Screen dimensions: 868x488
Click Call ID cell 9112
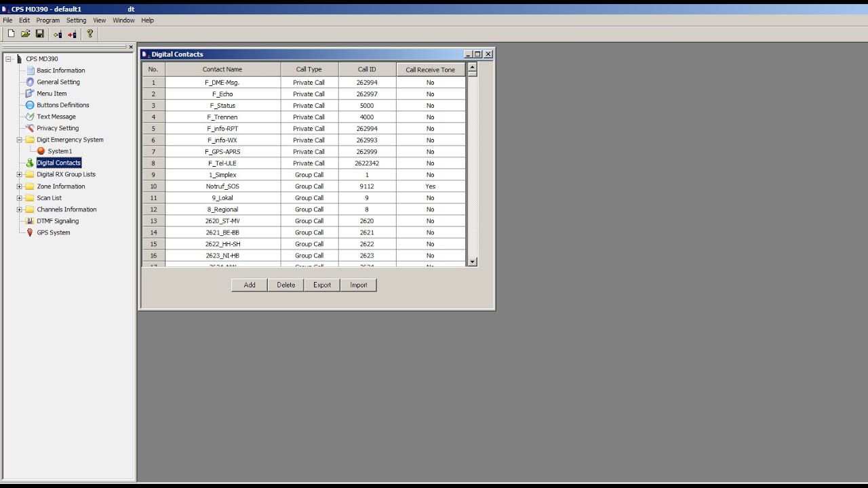[367, 186]
